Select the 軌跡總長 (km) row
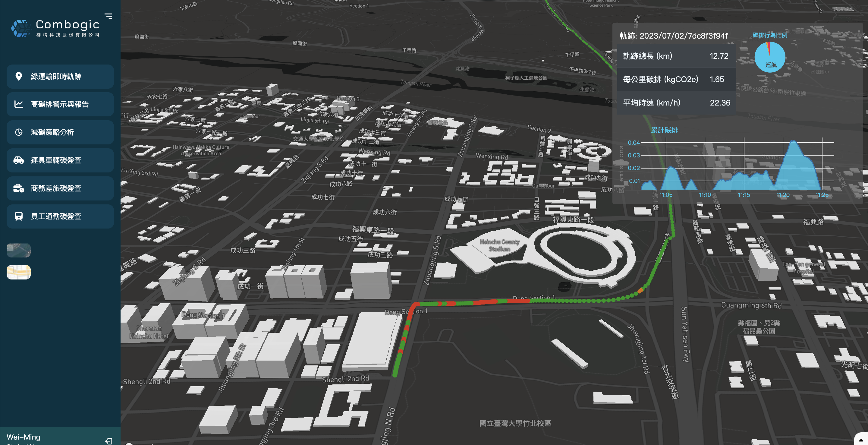 tap(676, 56)
